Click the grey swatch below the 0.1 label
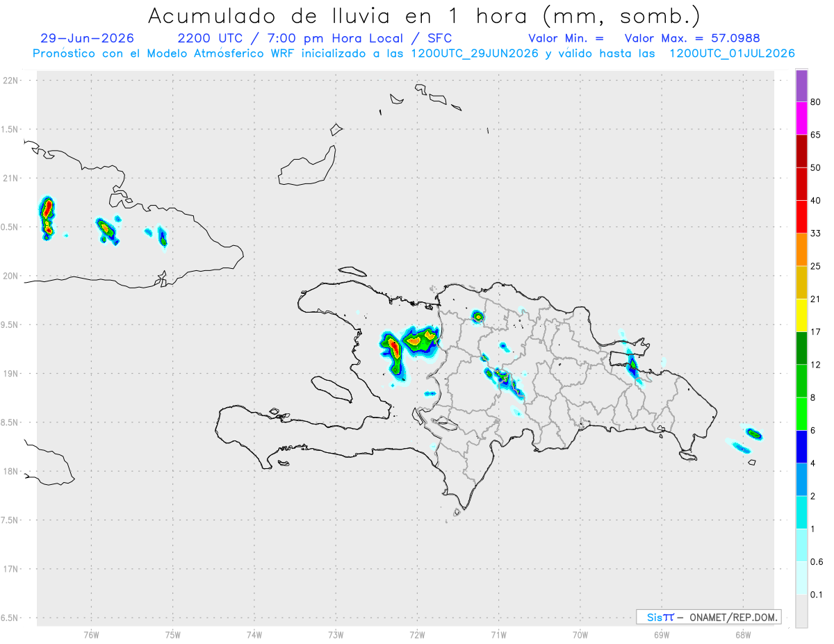The image size is (834, 644). 801,611
